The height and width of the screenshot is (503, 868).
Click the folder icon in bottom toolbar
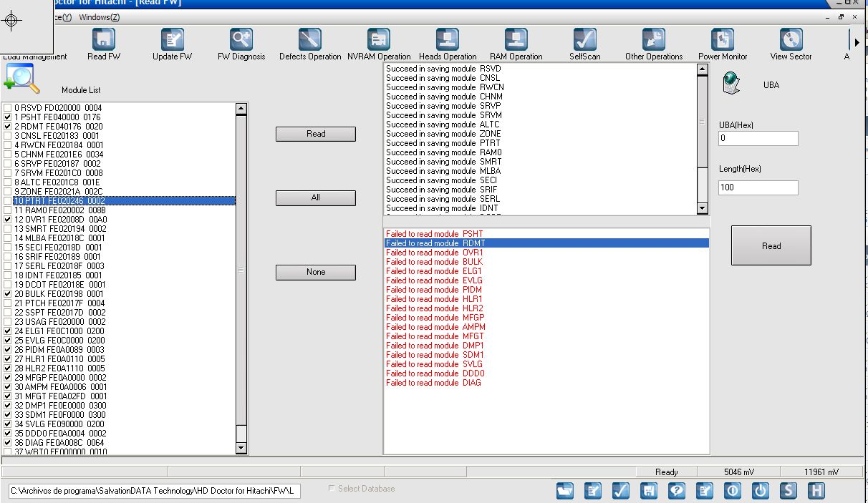[565, 491]
